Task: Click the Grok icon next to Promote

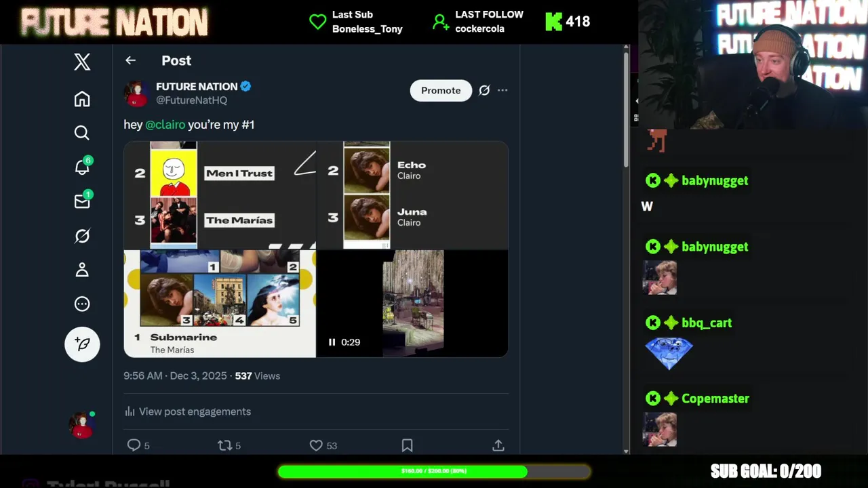Action: click(484, 90)
